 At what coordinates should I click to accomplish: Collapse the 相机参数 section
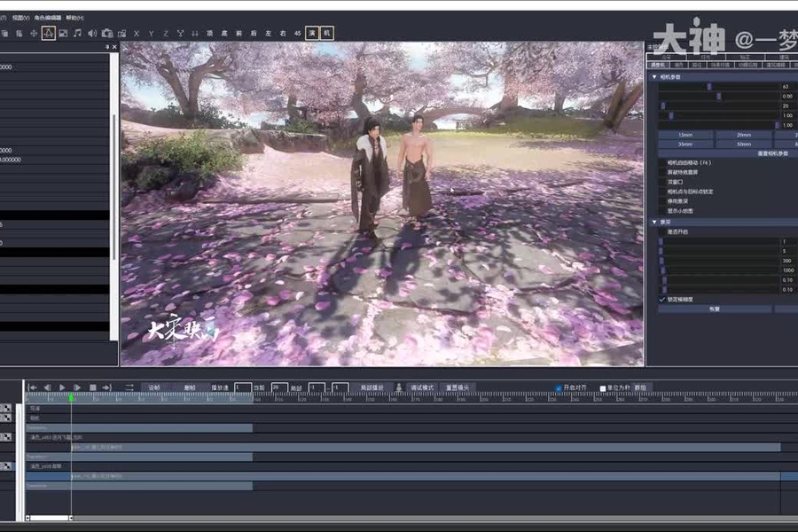tap(654, 77)
